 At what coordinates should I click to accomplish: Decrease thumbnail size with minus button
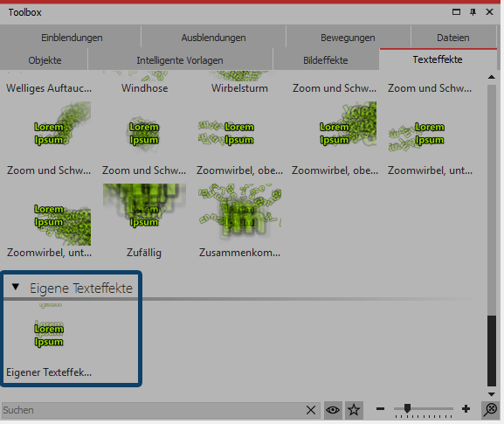380,409
